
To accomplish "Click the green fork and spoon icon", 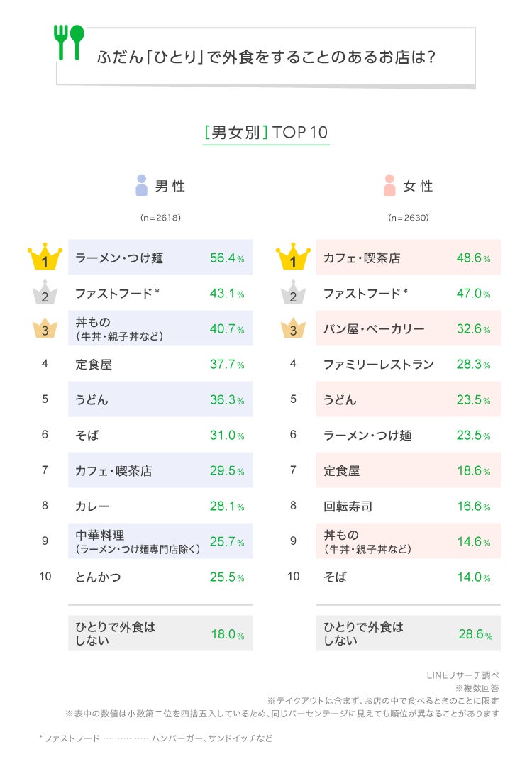I will click(x=69, y=42).
